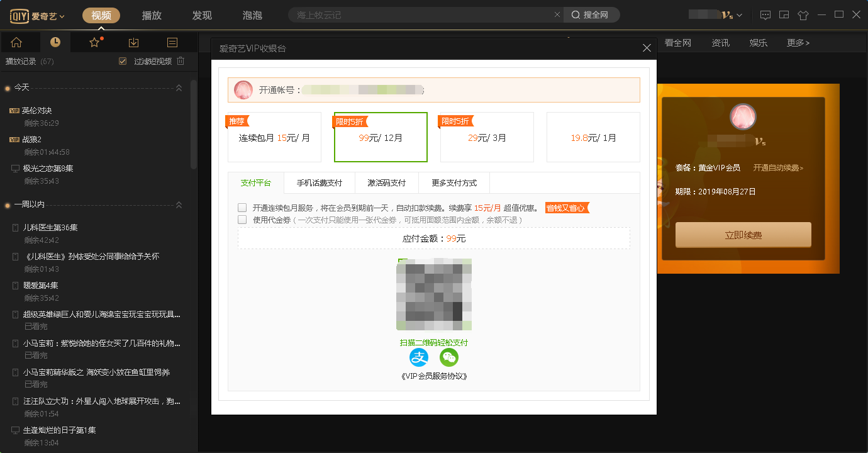Switch to the 播放 tab
Screen dimensions: 868x453
tap(152, 15)
